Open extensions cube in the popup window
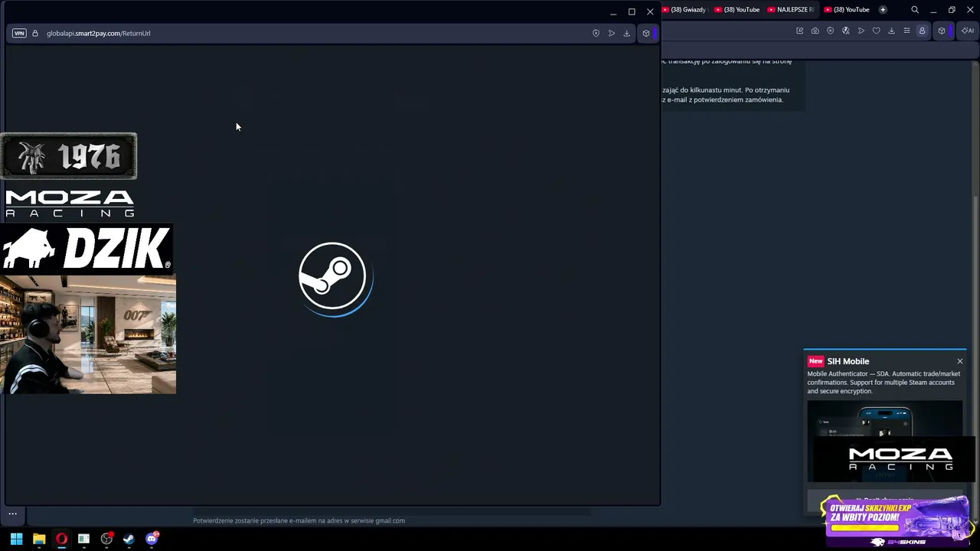Screen dimensions: 980x551 click(x=646, y=34)
